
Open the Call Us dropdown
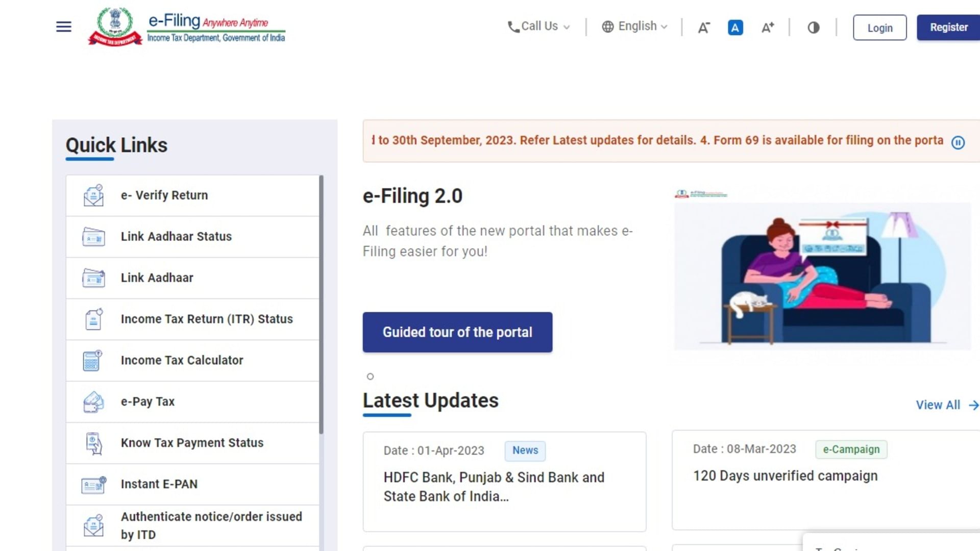[538, 26]
